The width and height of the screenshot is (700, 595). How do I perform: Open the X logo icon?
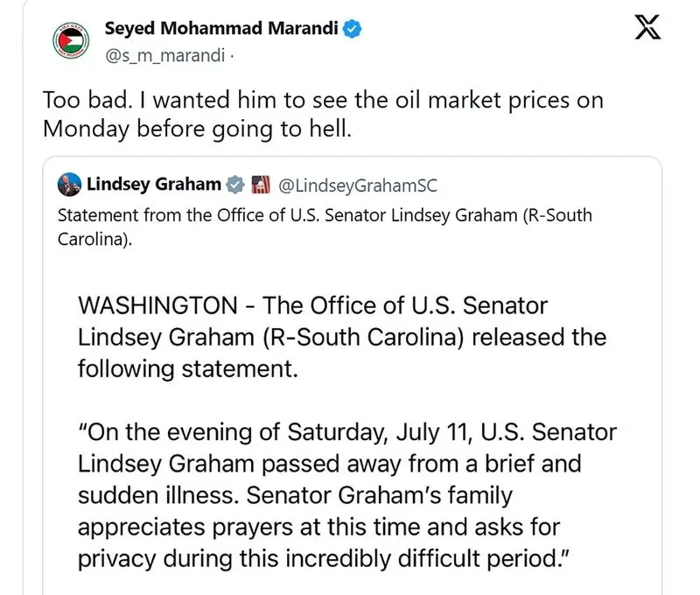647,27
